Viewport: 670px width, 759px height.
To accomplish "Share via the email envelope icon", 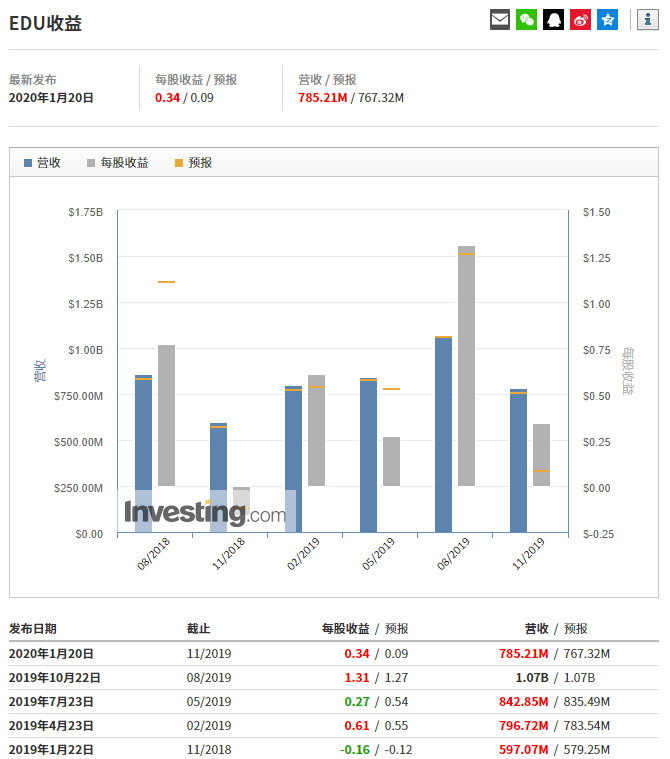I will pyautogui.click(x=500, y=20).
